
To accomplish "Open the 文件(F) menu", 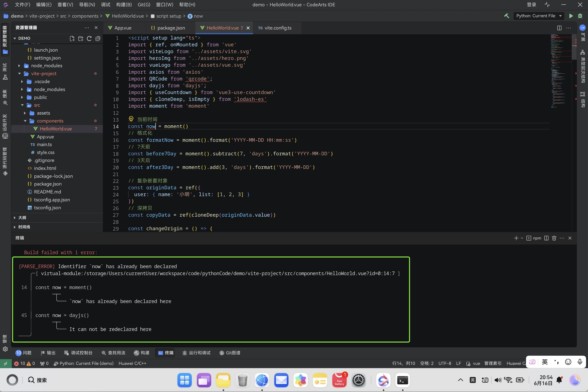I will [x=22, y=5].
